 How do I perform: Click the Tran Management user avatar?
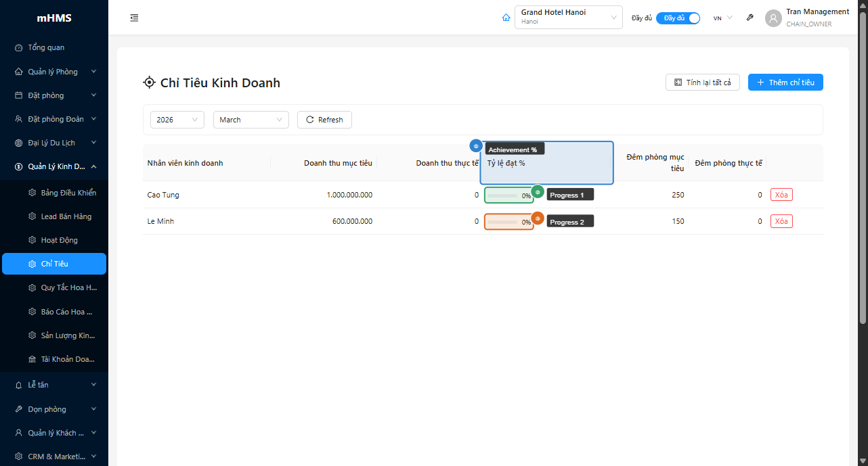tap(773, 18)
